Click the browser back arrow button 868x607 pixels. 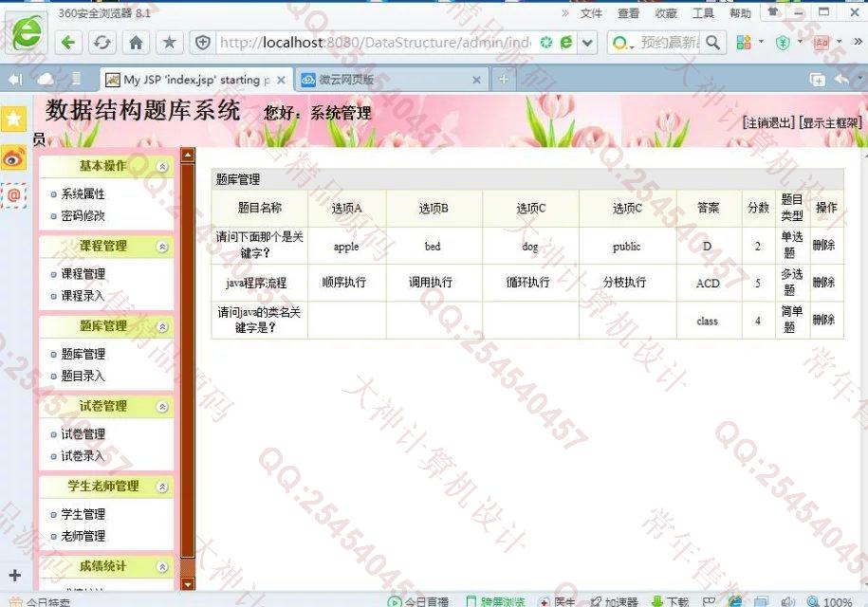pos(68,43)
